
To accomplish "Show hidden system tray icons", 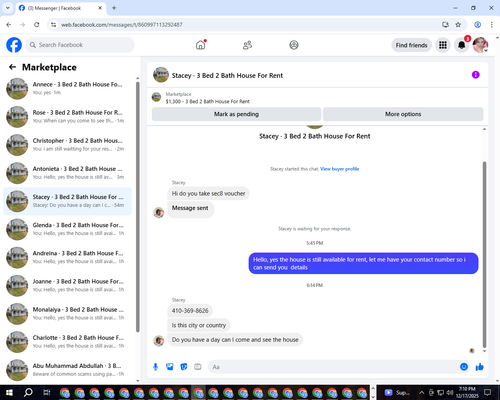I will pyautogui.click(x=421, y=392).
